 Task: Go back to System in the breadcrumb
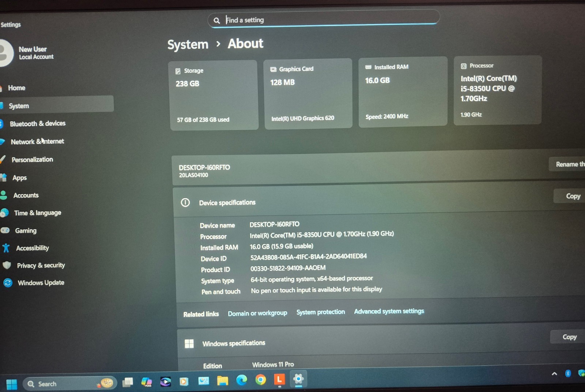(x=188, y=45)
